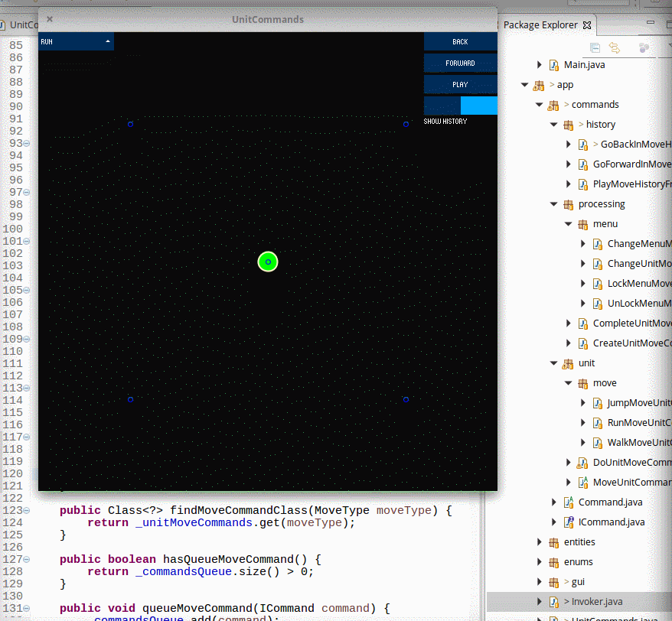
Task: Minimize the Package Explorer view
Action: coord(651,22)
